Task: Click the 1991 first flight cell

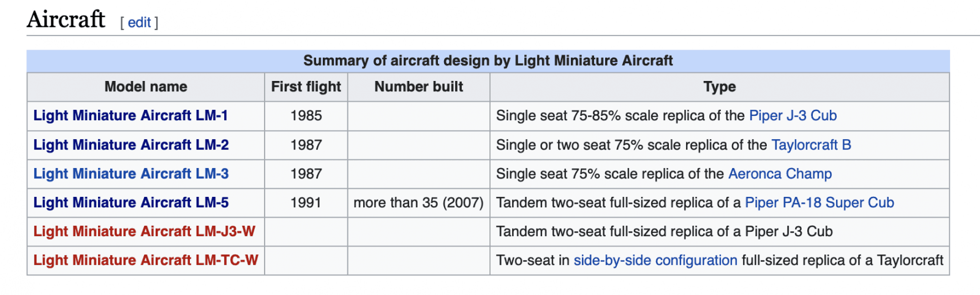Action: (306, 202)
